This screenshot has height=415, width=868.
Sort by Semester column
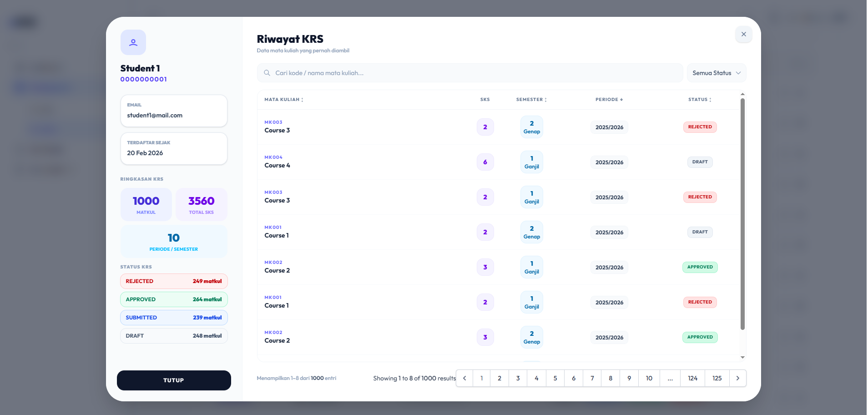point(531,100)
